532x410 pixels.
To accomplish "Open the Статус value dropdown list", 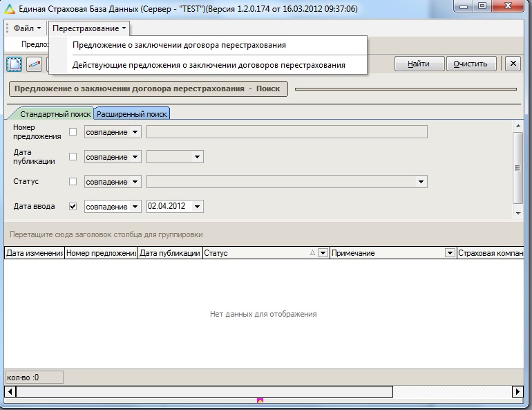I will tap(421, 182).
